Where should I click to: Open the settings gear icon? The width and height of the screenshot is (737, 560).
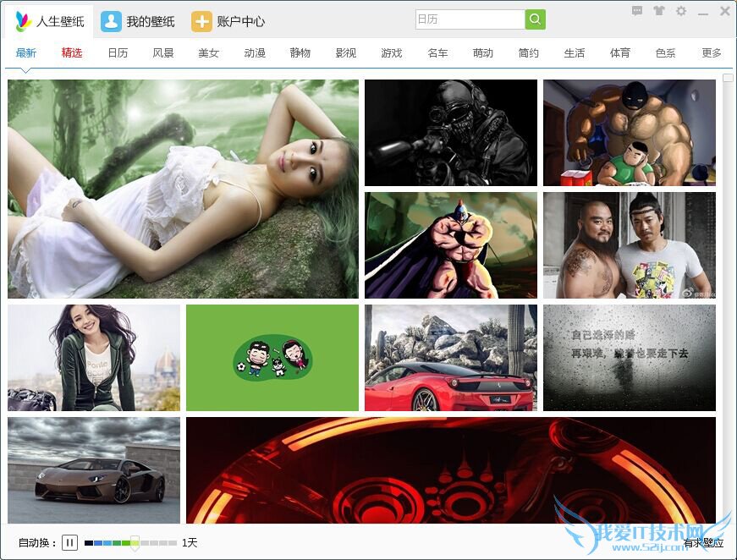pyautogui.click(x=680, y=12)
